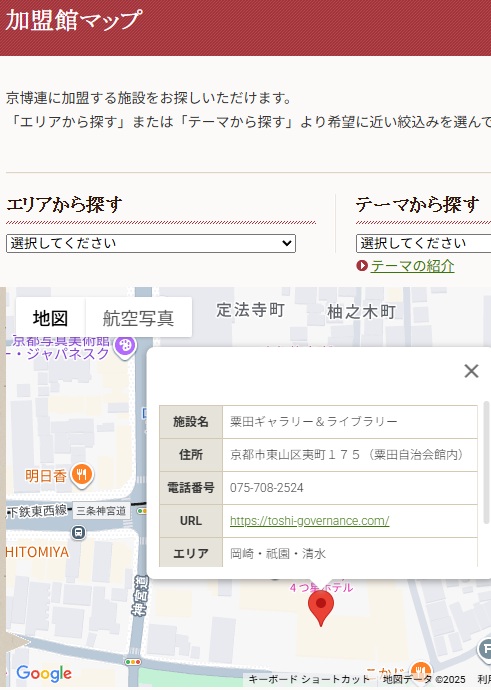491x690 pixels.
Task: Click the info popup scrollbar
Action: pyautogui.click(x=486, y=462)
